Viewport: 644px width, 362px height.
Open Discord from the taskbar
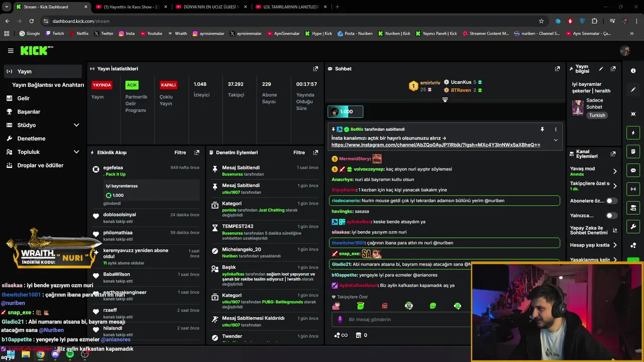pos(55,354)
